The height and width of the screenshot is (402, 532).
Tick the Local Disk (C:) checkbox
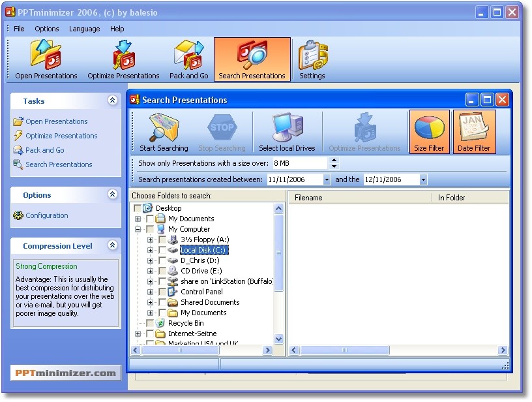click(162, 250)
